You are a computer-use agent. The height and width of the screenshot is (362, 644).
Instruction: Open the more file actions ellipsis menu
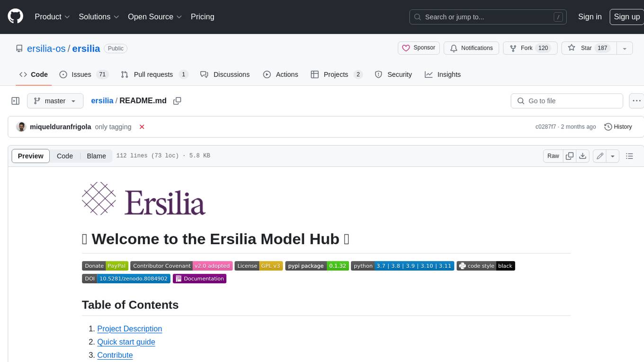pyautogui.click(x=636, y=101)
